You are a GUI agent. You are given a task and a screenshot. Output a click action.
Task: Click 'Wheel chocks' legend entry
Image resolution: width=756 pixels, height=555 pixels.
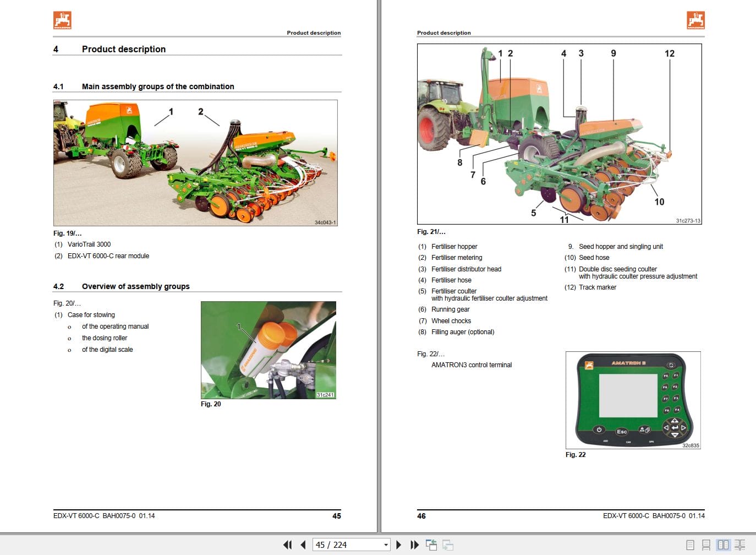[451, 321]
